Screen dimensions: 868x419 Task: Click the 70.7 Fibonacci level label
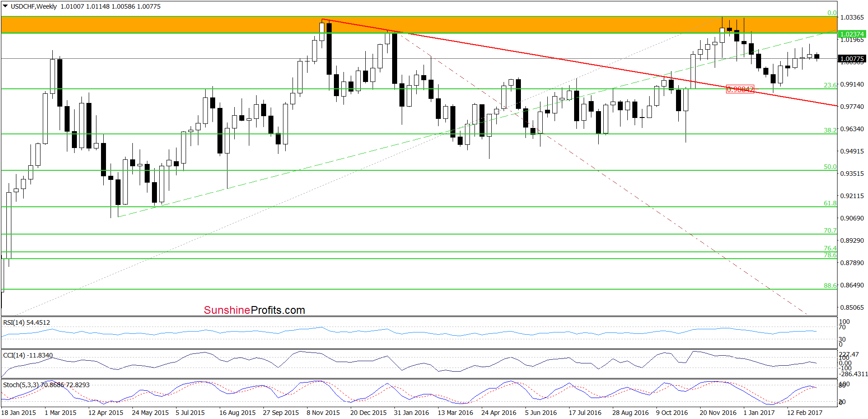(830, 230)
